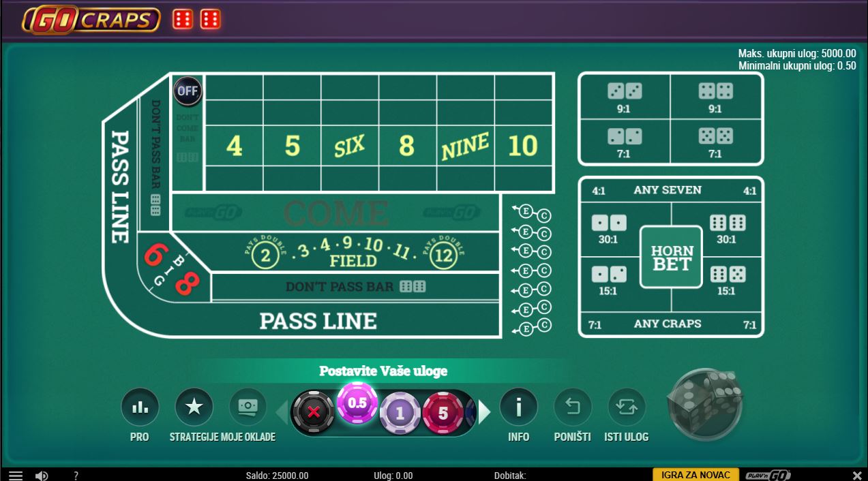Repeat bet with Isti ulog

click(627, 407)
